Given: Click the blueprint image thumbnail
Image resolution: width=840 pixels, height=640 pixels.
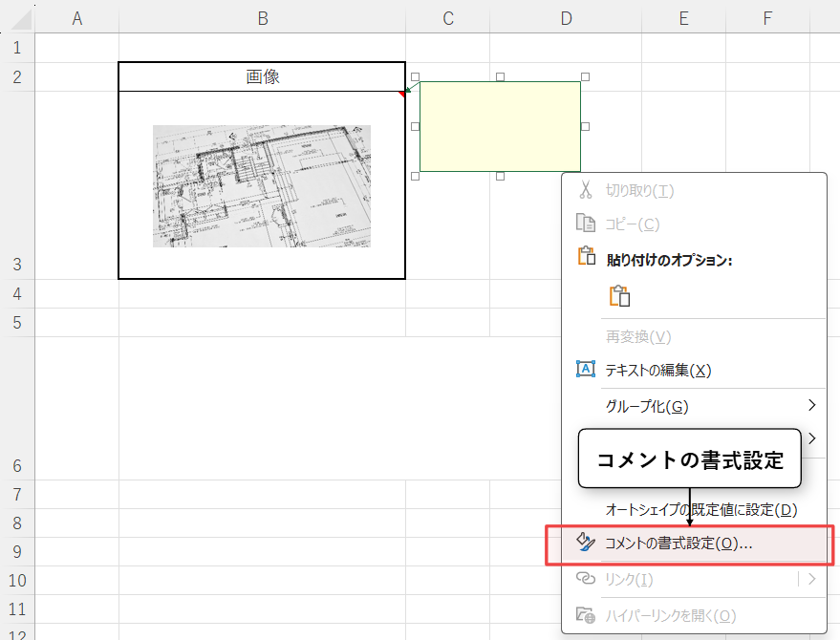Looking at the screenshot, I should click(x=262, y=185).
